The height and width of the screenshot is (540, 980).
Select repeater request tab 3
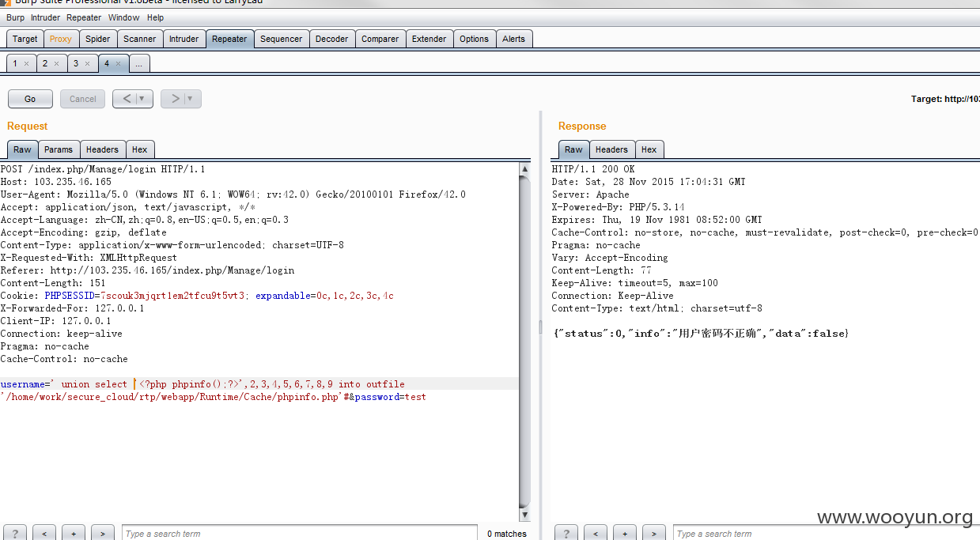coord(77,63)
